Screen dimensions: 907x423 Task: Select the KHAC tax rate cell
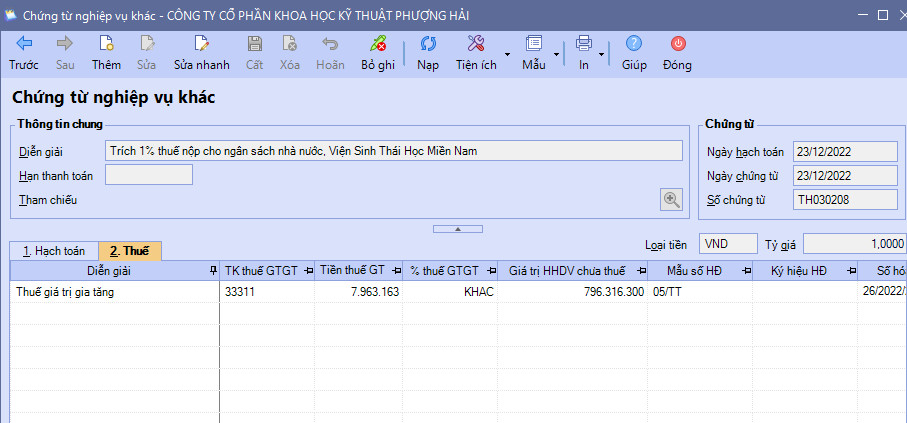450,292
